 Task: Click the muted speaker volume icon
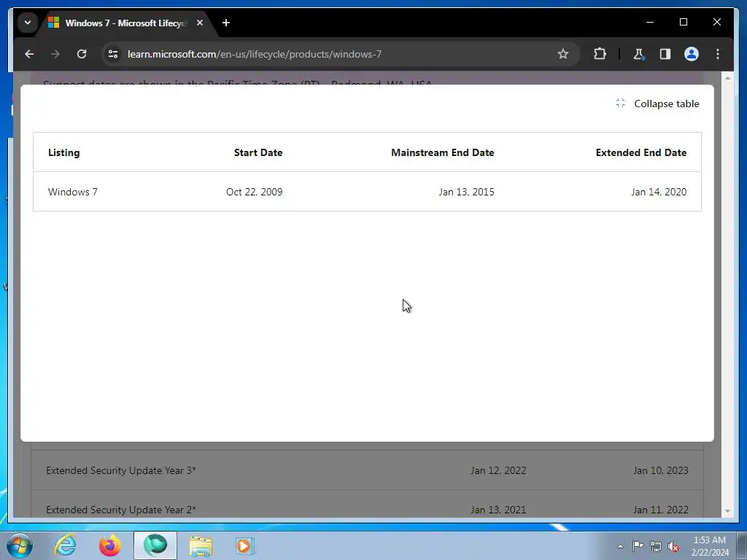673,546
